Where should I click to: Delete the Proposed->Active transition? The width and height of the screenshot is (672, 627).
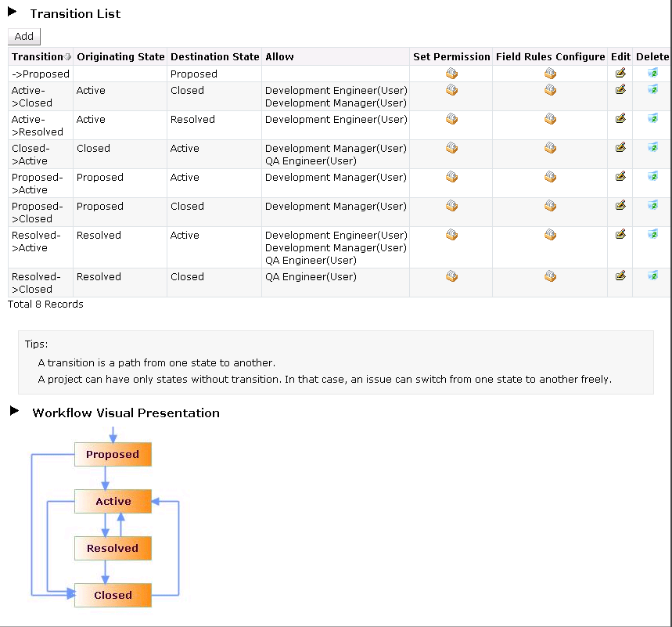(652, 178)
